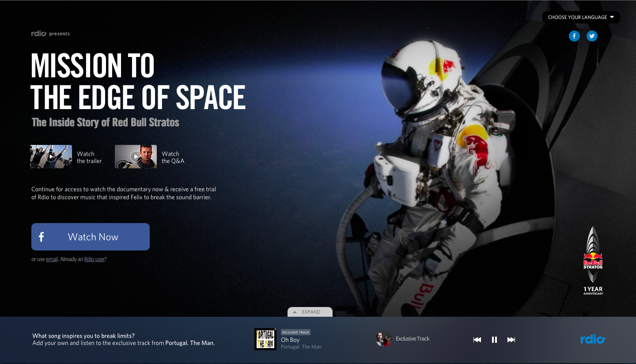
Task: Skip to the previous track
Action: pos(477,340)
